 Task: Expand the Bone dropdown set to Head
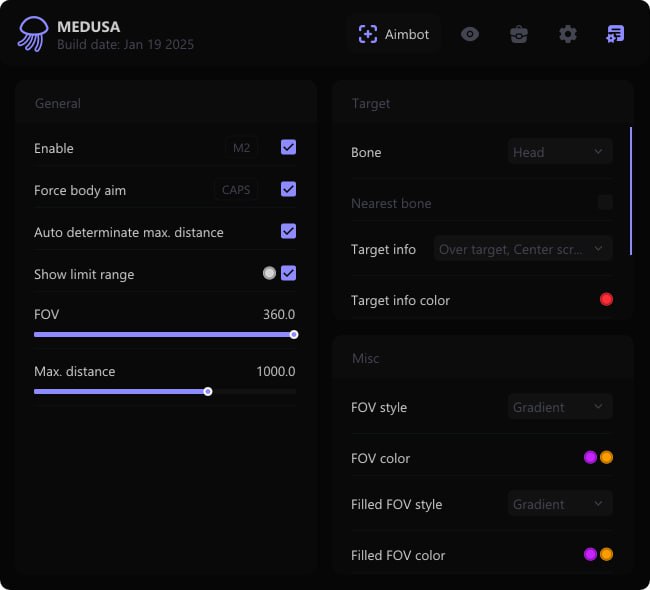tap(559, 152)
